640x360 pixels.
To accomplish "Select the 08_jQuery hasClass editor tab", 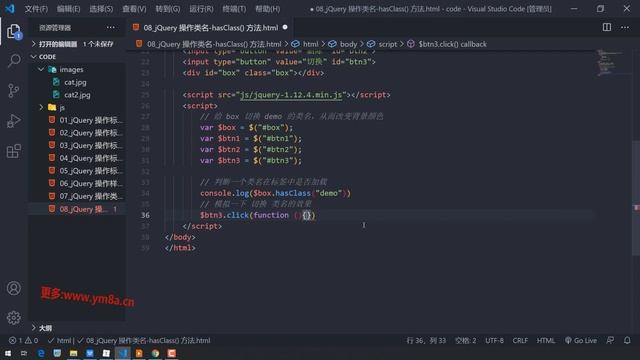I will click(210, 27).
